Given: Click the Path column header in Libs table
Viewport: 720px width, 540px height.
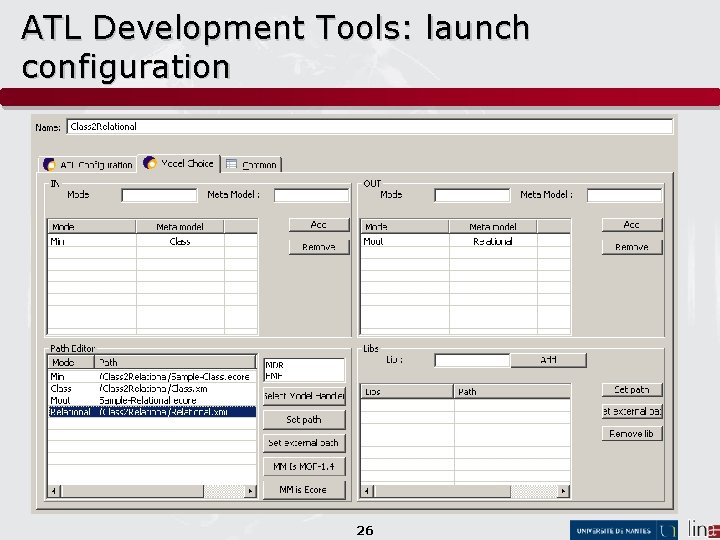Looking at the screenshot, I should (x=512, y=392).
